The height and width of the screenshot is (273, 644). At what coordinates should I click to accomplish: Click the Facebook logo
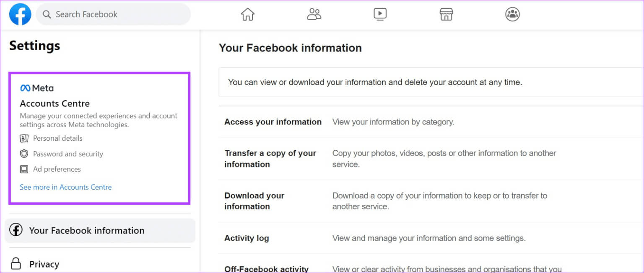click(x=20, y=14)
